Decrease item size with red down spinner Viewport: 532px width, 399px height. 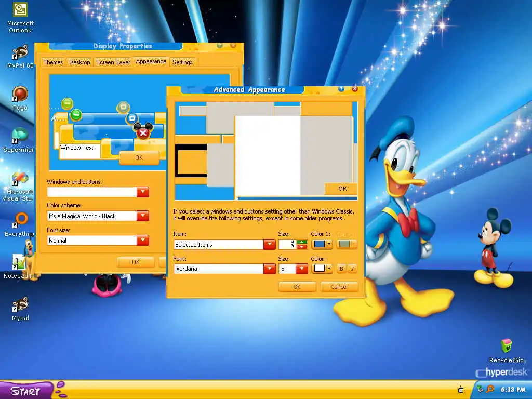click(x=302, y=247)
